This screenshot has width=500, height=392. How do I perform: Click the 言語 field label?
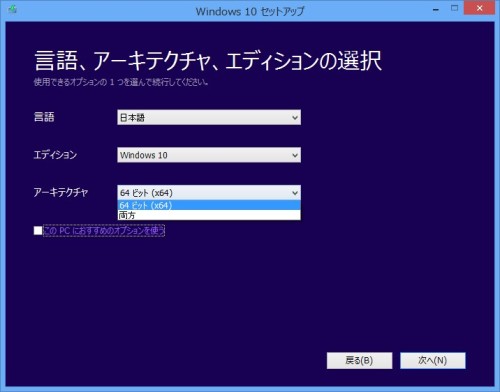tap(44, 117)
